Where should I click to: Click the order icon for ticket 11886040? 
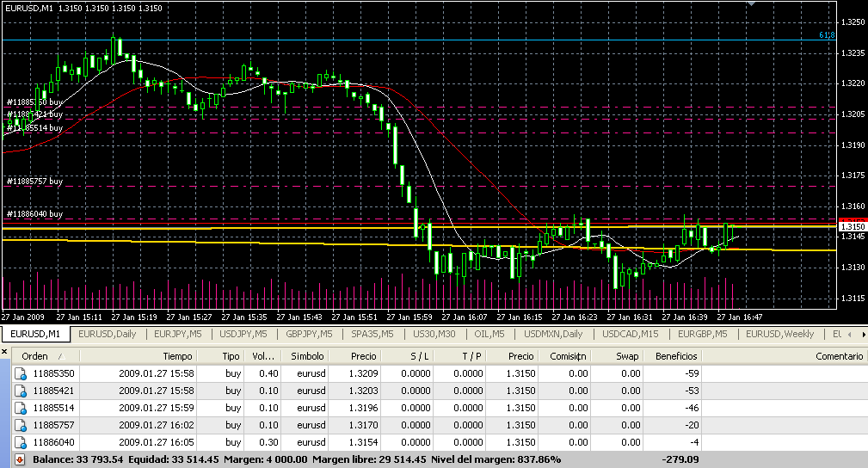pos(22,442)
